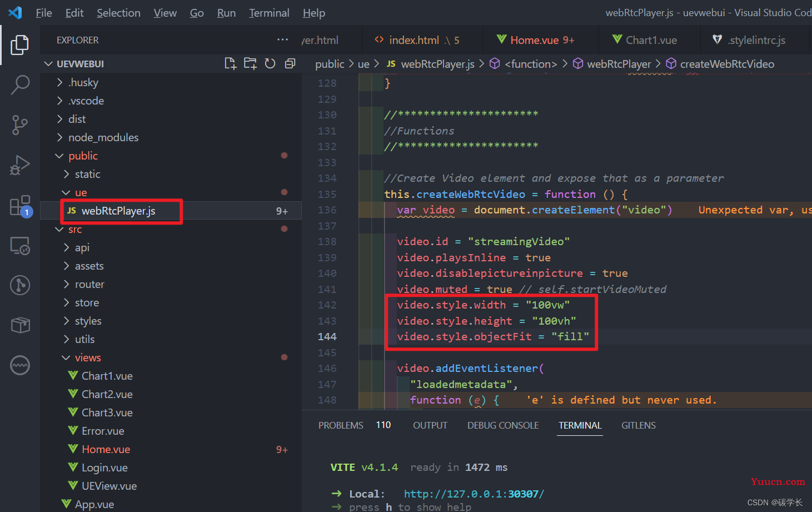Expand the router folder

pyautogui.click(x=66, y=284)
